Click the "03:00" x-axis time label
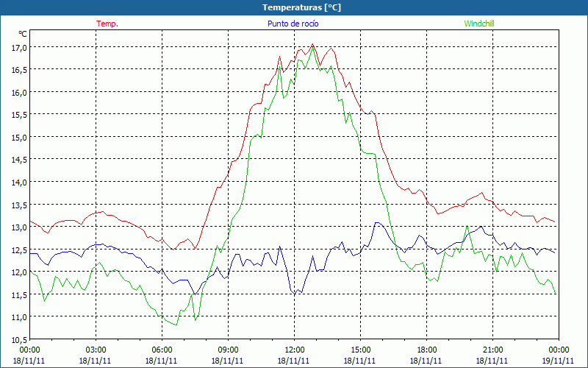This screenshot has width=588, height=368. tap(96, 350)
